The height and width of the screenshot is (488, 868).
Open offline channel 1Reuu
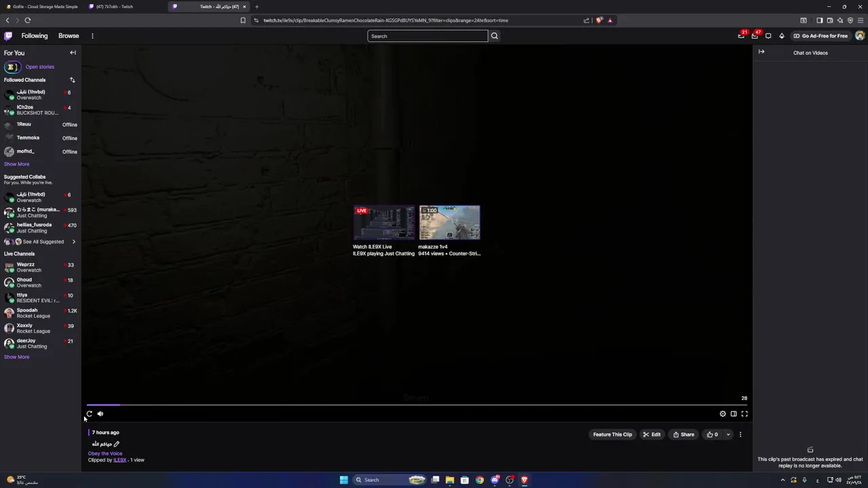tap(41, 125)
